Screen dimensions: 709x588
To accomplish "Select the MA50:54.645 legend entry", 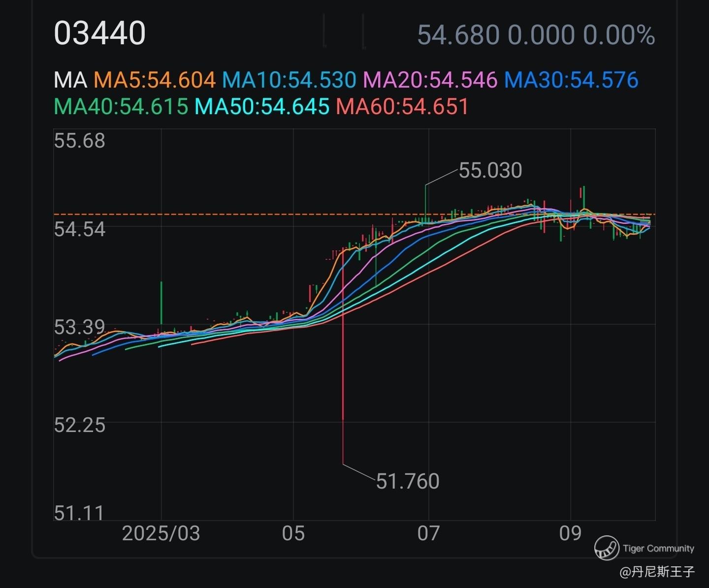I will (262, 106).
